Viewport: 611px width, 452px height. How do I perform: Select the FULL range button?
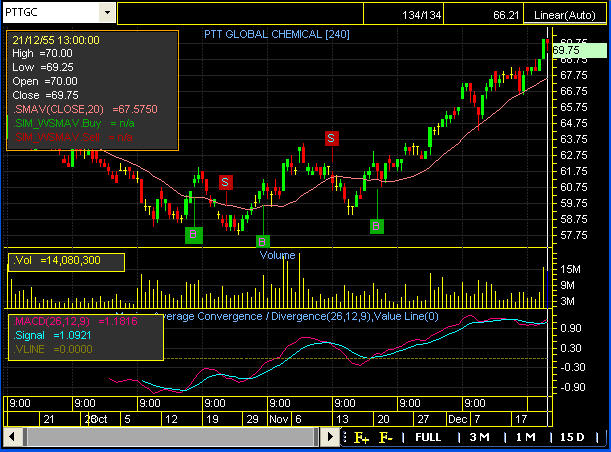pos(428,437)
